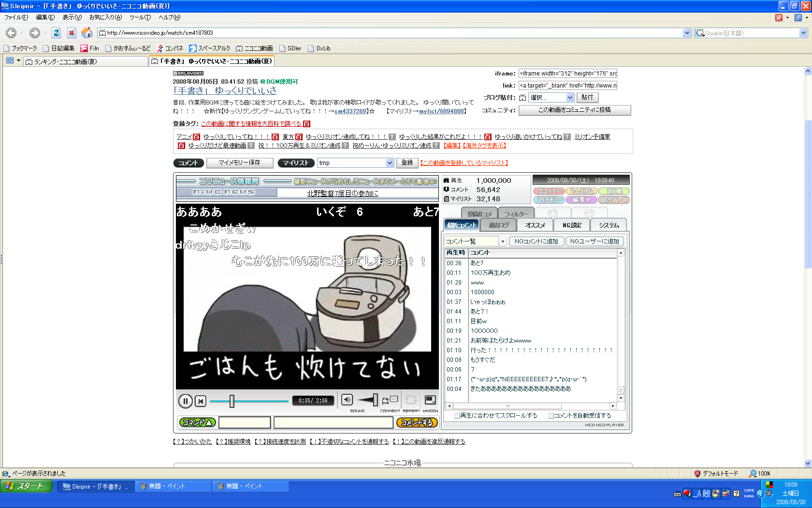The width and height of the screenshot is (812, 508).
Task: Click the browser stop loading icon
Action: coord(72,33)
